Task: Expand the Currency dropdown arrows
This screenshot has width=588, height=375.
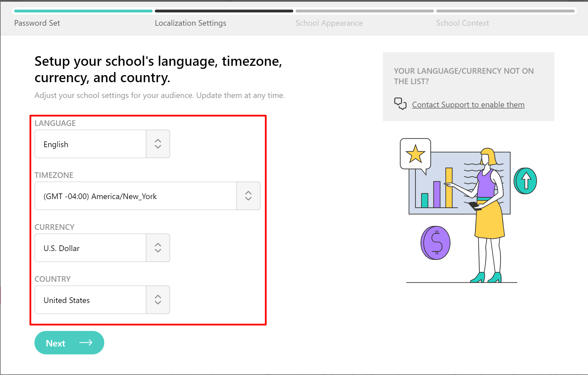Action: 158,248
